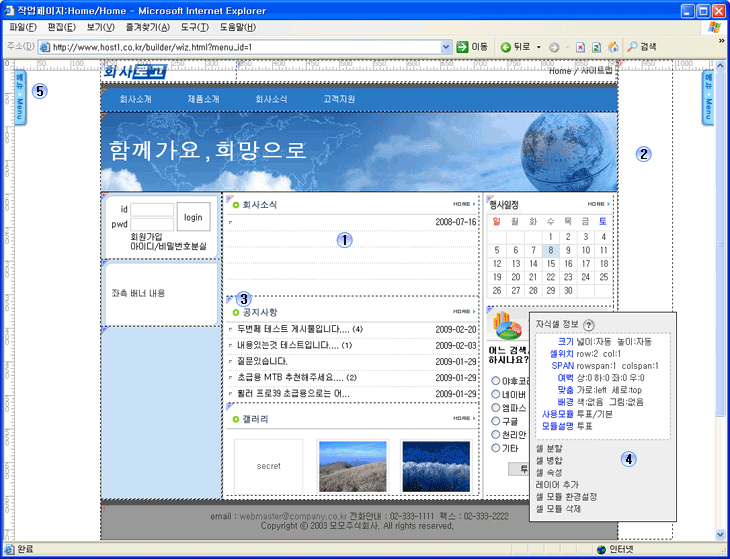Click the pie chart poll icon
This screenshot has height=559, width=730.
[x=510, y=327]
